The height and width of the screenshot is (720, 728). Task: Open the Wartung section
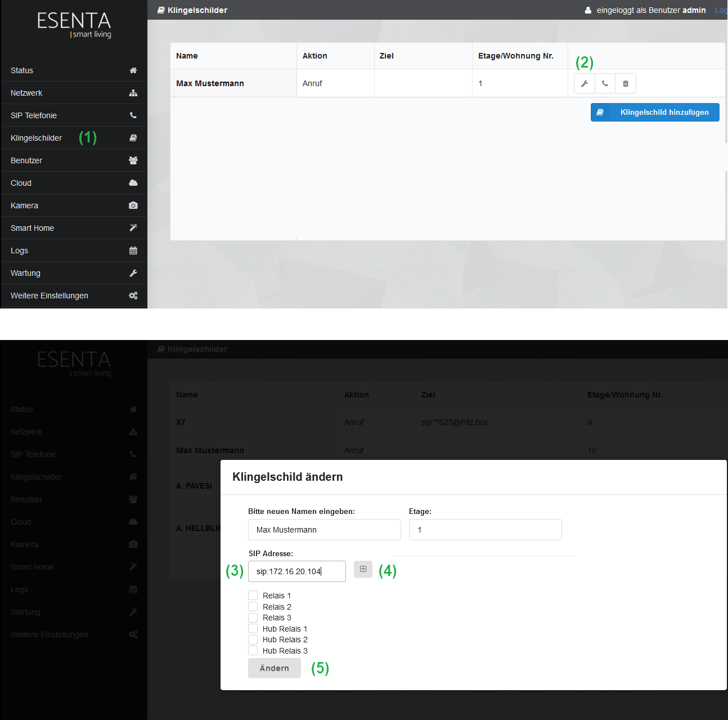pos(74,273)
